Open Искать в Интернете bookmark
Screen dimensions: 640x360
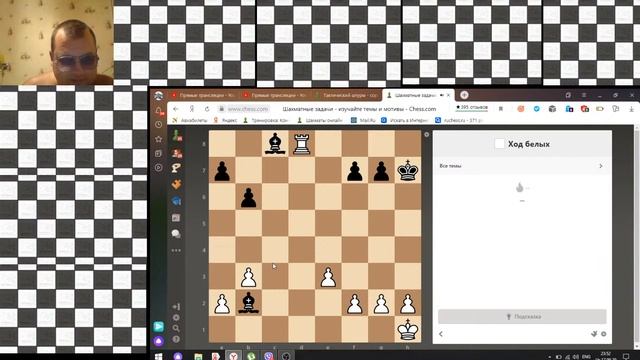404,120
